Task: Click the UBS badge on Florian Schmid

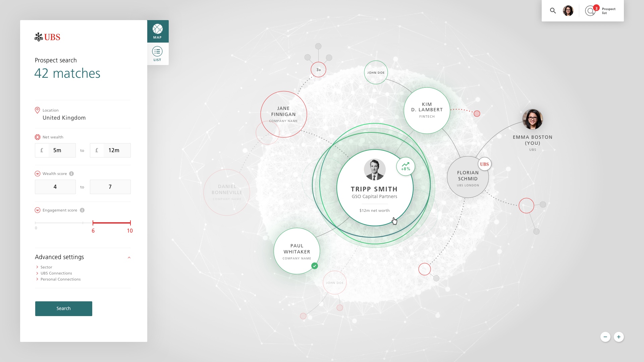Action: click(x=484, y=164)
